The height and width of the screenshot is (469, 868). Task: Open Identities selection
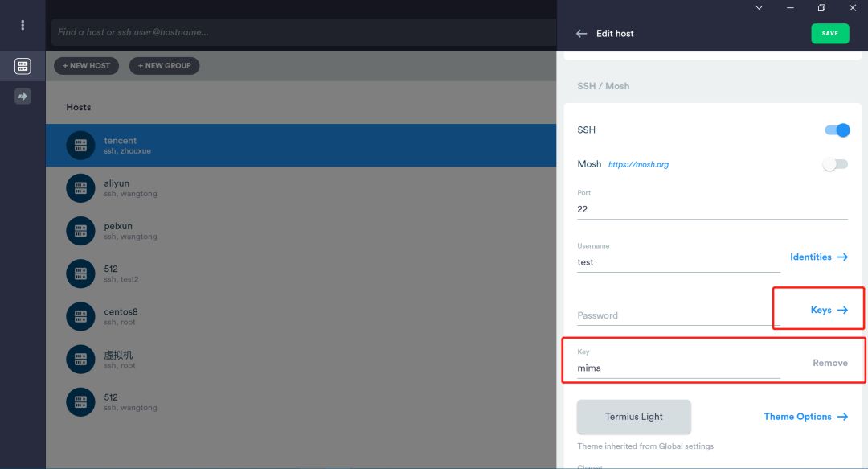tap(819, 257)
